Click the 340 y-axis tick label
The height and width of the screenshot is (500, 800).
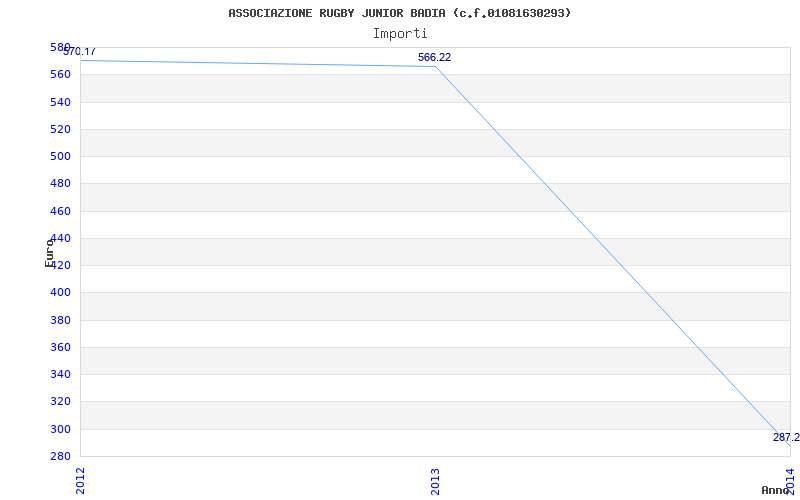(x=60, y=374)
